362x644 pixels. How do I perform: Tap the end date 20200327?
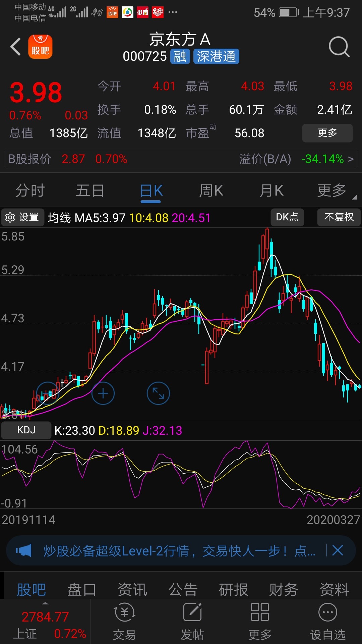[x=334, y=520]
